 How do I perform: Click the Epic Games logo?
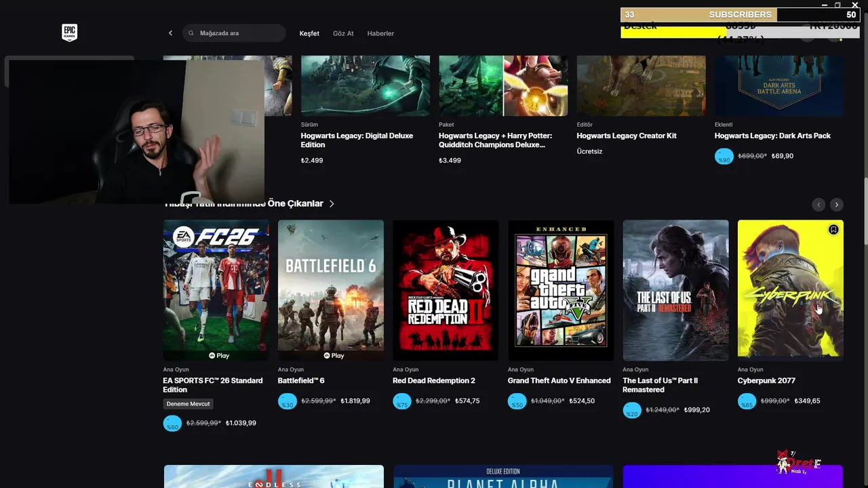pos(69,33)
